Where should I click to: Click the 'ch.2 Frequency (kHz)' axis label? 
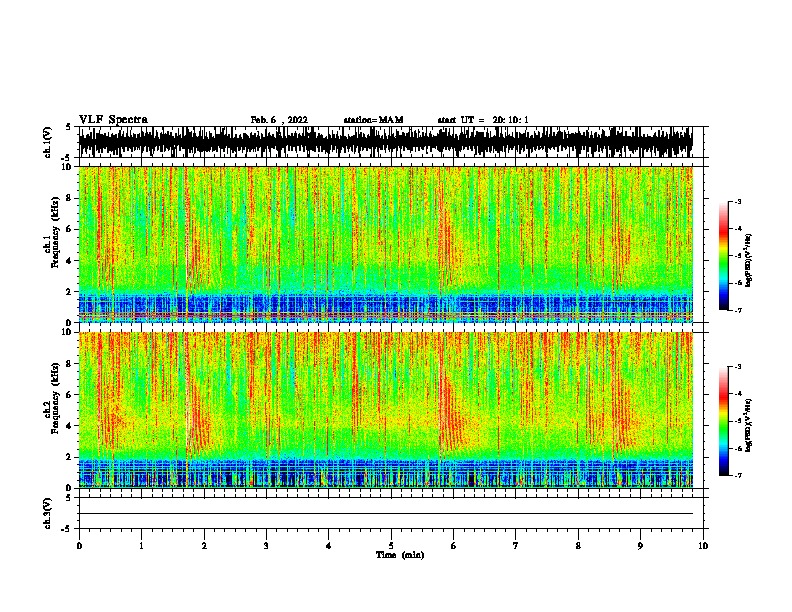[x=52, y=399]
